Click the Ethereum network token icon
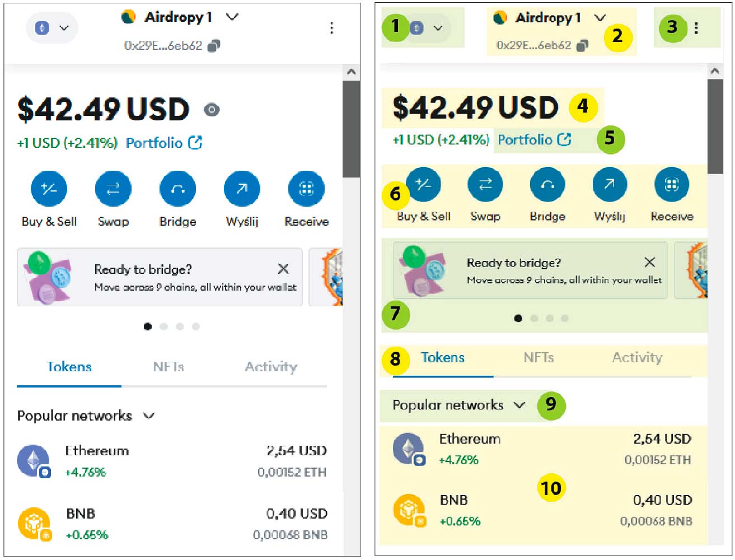 click(34, 460)
